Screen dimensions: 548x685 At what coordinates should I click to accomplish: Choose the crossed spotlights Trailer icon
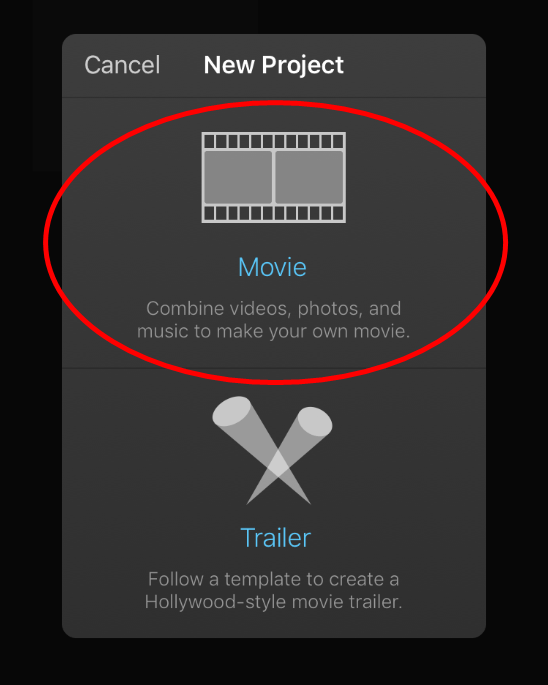tap(272, 450)
